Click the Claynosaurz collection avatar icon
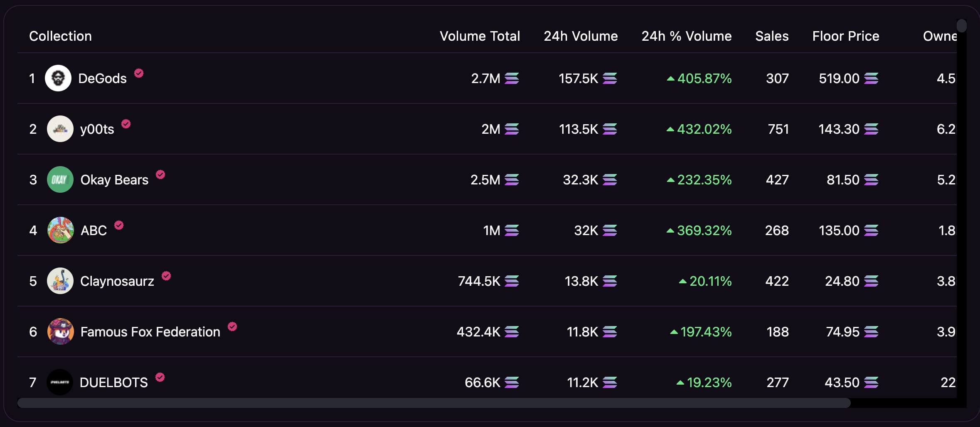Image resolution: width=980 pixels, height=427 pixels. pyautogui.click(x=60, y=281)
